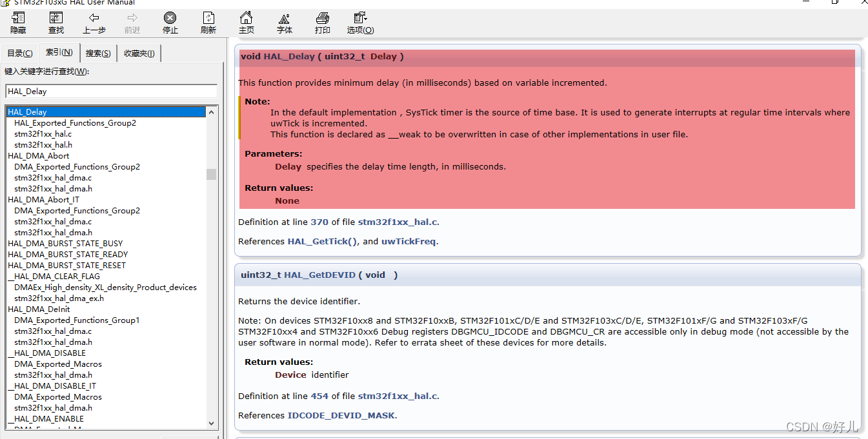This screenshot has height=439, width=868.
Task: Switch to the 目录(C) contents tab
Action: tap(19, 53)
